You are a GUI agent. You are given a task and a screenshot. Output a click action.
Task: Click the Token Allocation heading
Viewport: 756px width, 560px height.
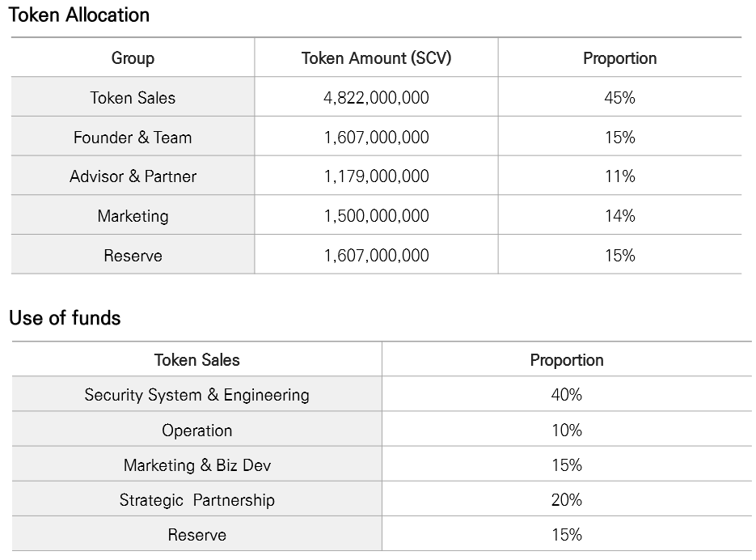pyautogui.click(x=79, y=15)
